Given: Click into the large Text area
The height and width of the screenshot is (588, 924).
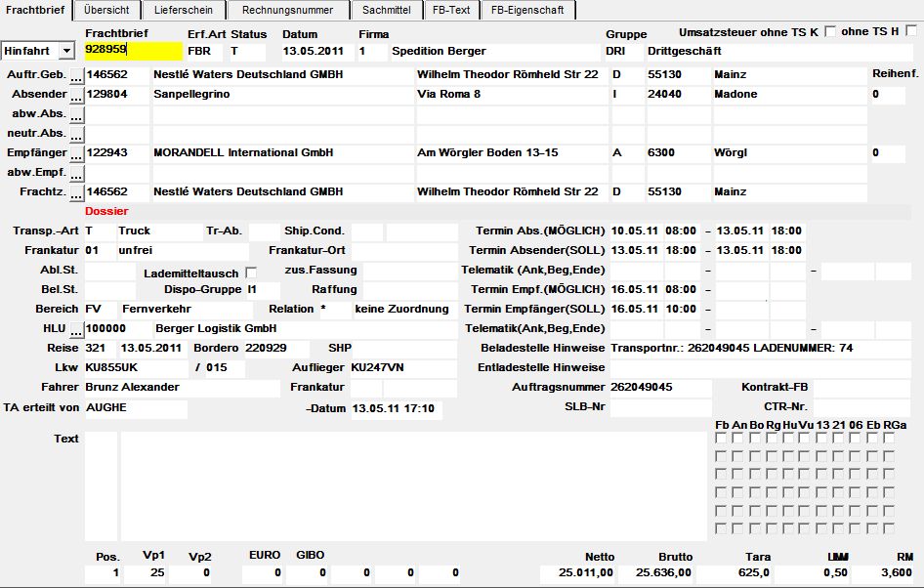Looking at the screenshot, I should [x=413, y=486].
